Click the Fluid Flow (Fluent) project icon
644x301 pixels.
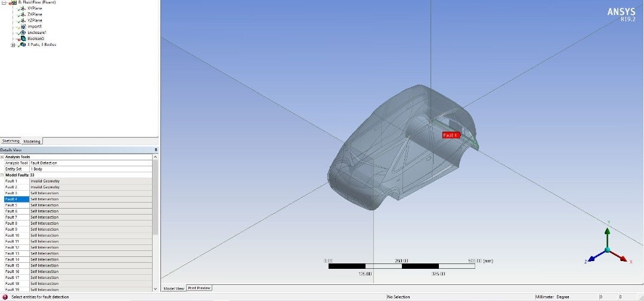(x=14, y=2)
